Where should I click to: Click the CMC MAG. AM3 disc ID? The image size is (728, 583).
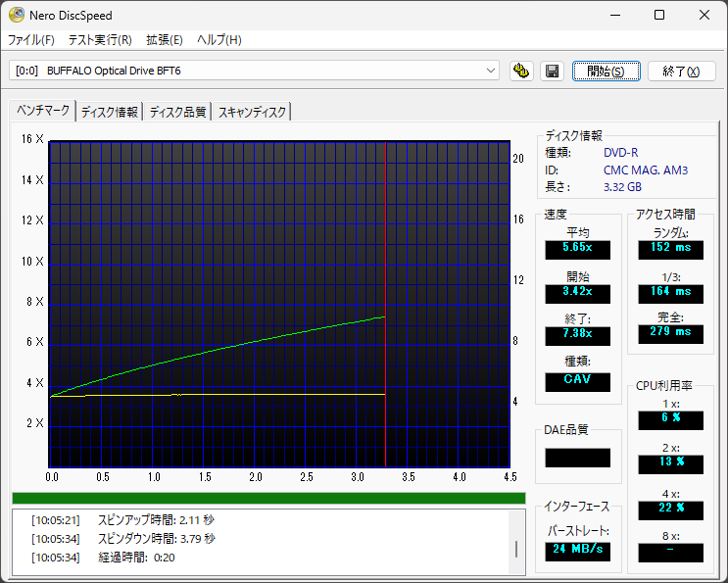(x=646, y=170)
